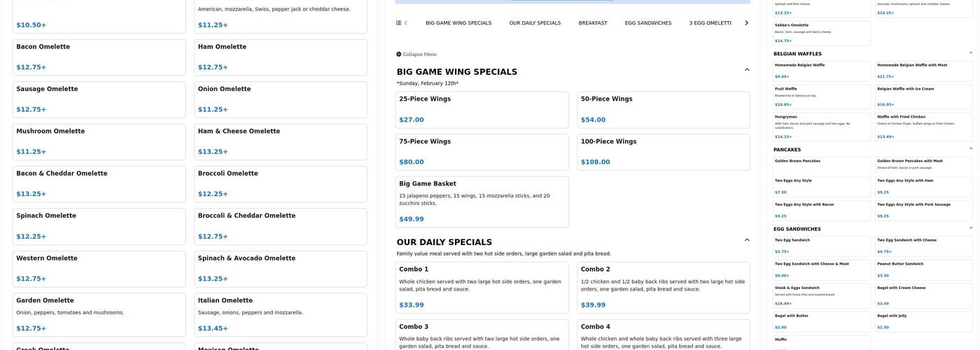Pick the Combo 2 daily special
Viewport: 980px width, 350px height.
663,287
